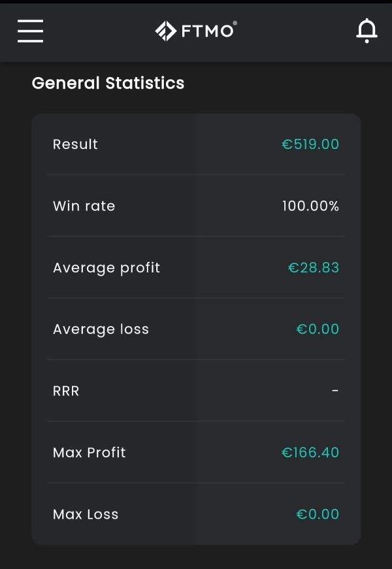This screenshot has height=569, width=392.
Task: Select the General Statistics heading
Action: pyautogui.click(x=108, y=83)
